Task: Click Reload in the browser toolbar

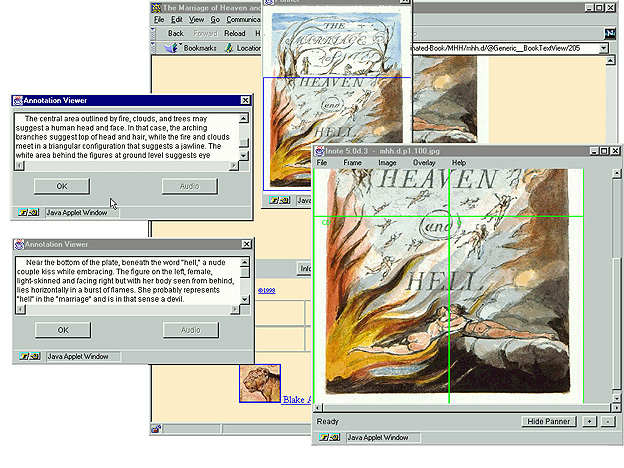Action: click(x=235, y=33)
